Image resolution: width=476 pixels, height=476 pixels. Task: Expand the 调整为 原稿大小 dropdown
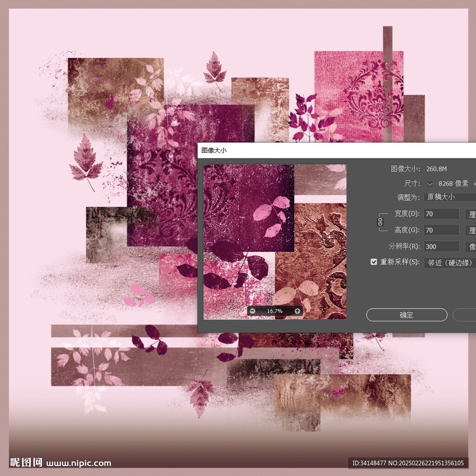click(450, 197)
